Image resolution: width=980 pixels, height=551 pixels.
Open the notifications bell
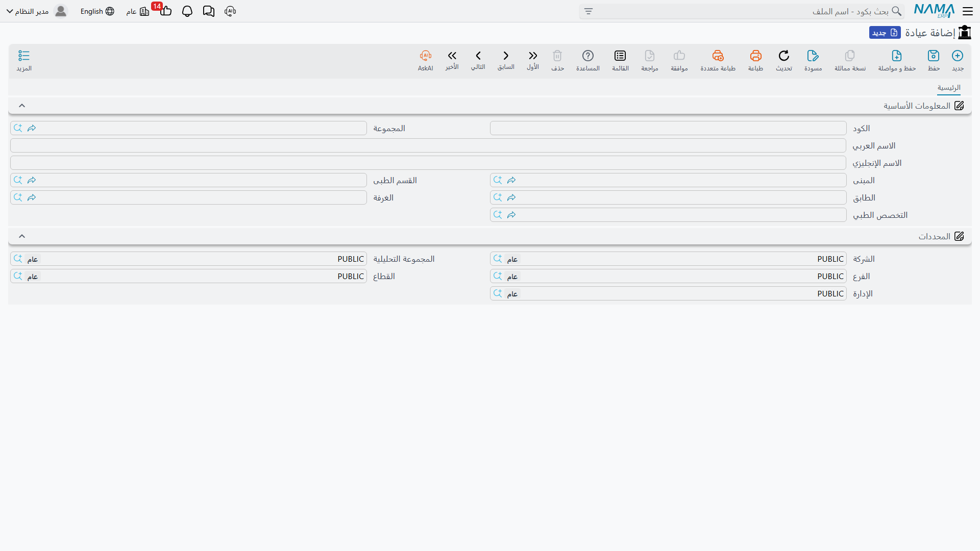187,11
